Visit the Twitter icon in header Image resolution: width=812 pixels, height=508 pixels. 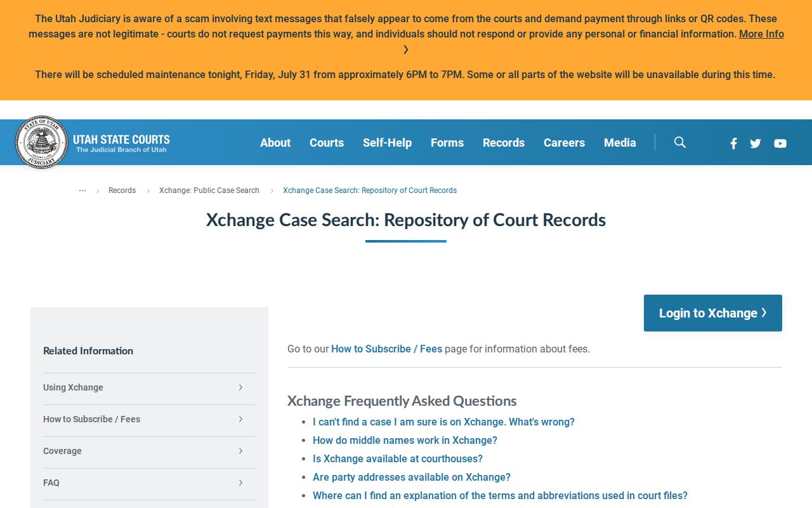tap(755, 144)
